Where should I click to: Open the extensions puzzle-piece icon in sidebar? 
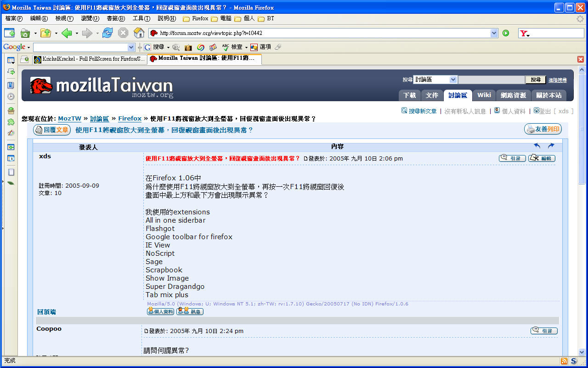(11, 122)
